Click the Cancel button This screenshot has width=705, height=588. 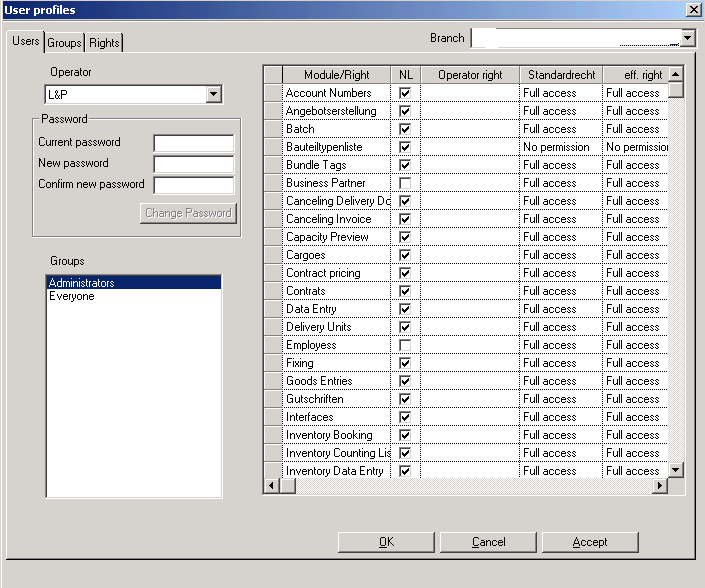tap(488, 542)
